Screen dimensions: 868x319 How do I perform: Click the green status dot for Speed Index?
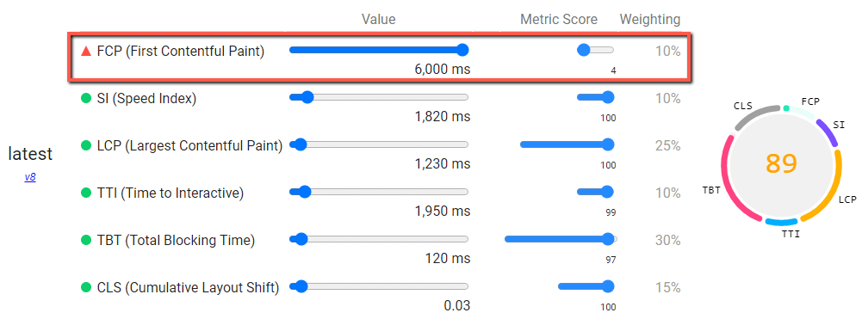pyautogui.click(x=86, y=98)
